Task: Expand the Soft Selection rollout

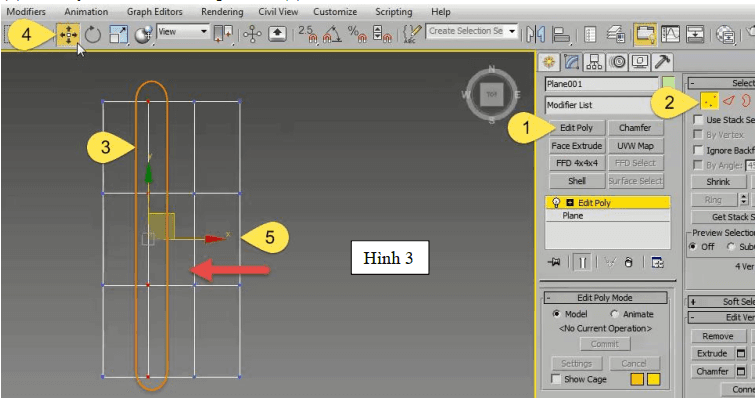Action: point(721,302)
